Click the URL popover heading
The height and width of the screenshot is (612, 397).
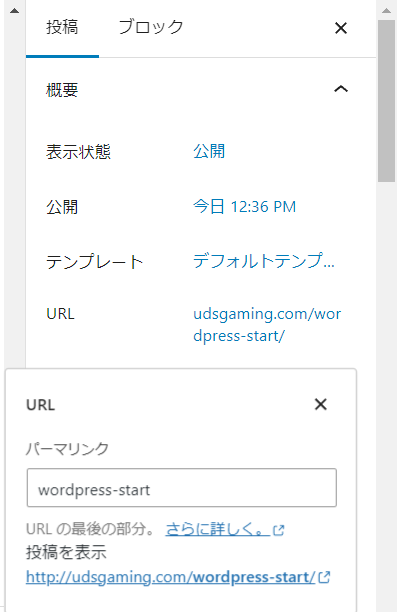(x=41, y=405)
